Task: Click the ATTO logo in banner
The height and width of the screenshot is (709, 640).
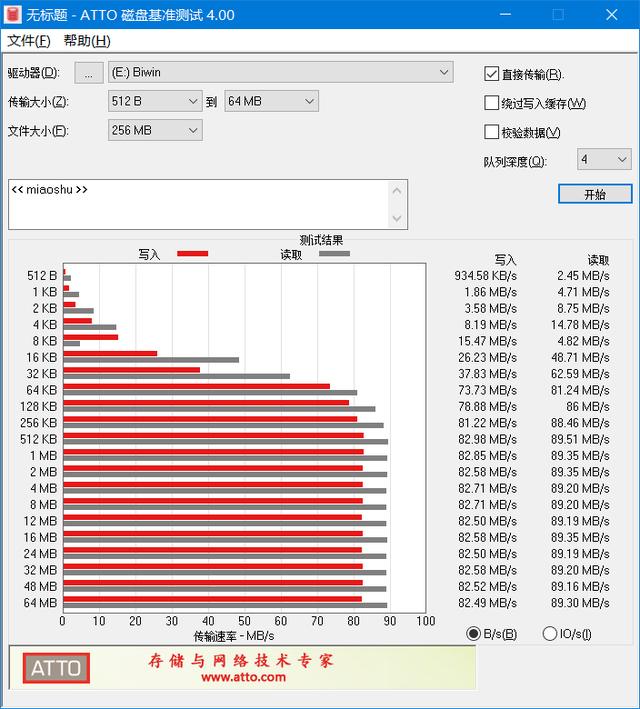Action: pos(56,668)
